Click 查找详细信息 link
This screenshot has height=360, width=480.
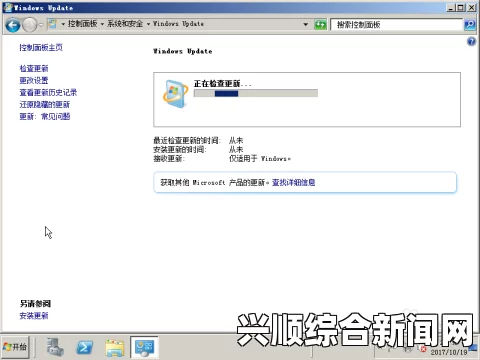(293, 183)
